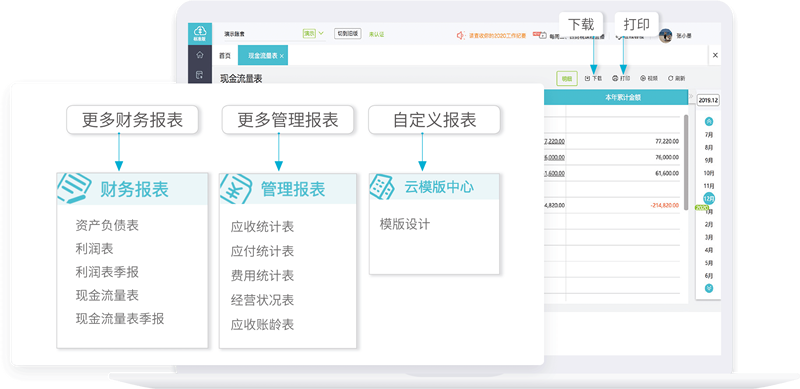Select 8月 in the month list
This screenshot has height=389, width=800.
[x=709, y=148]
